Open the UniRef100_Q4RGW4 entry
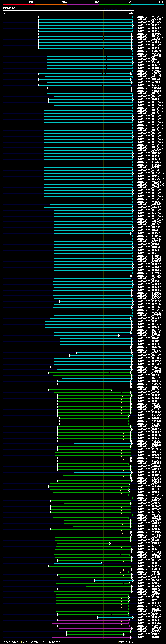This screenshot has height=644, width=166. tap(149, 202)
